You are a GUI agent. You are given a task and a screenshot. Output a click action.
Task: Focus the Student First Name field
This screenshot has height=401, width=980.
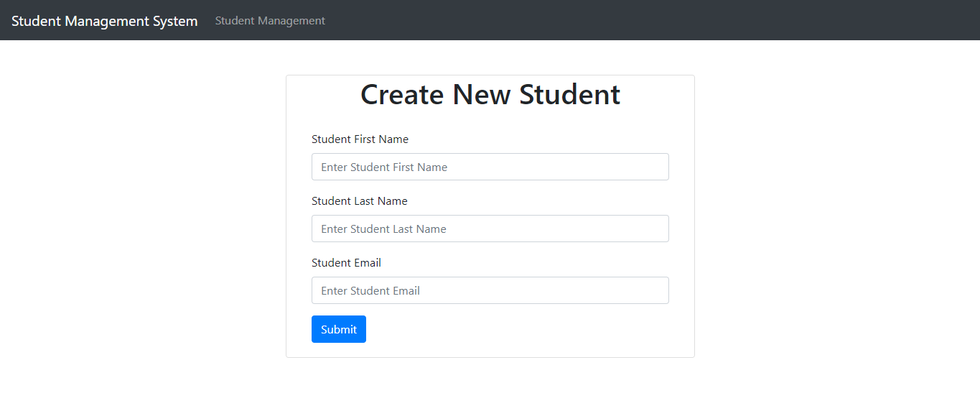click(490, 167)
